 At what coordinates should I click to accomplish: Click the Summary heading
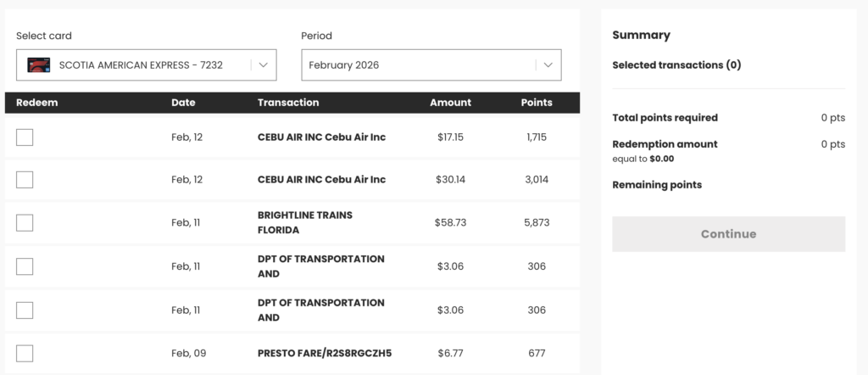[641, 35]
